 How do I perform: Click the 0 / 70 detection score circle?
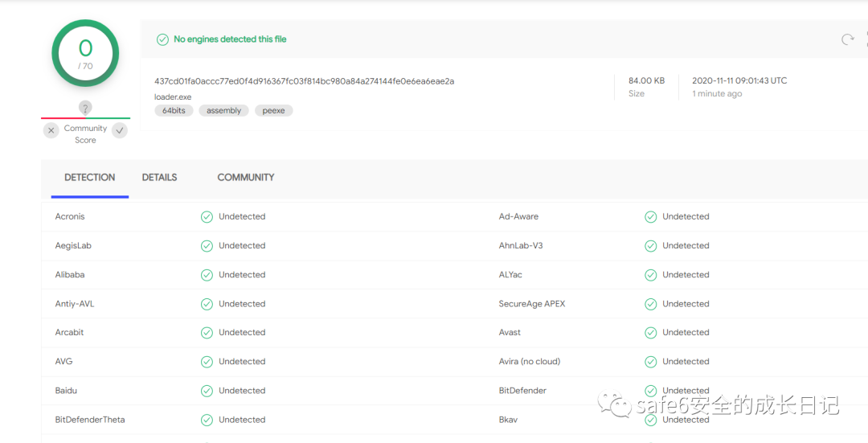(x=85, y=54)
